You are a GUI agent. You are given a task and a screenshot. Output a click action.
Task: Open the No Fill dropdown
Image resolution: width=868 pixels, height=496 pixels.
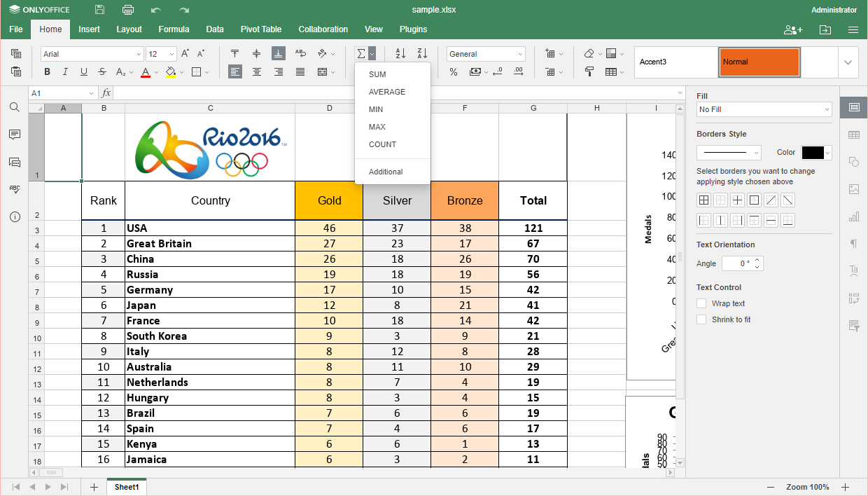click(x=764, y=109)
